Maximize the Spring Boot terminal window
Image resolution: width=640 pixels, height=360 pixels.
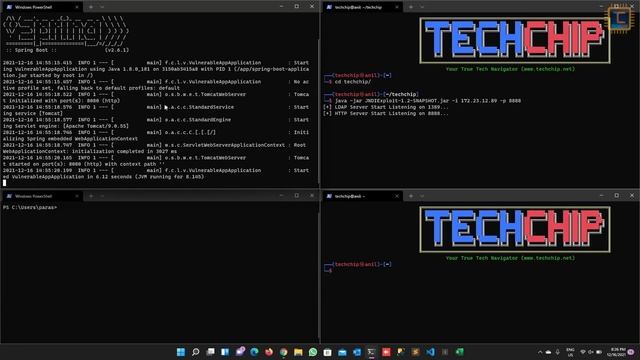(x=297, y=7)
